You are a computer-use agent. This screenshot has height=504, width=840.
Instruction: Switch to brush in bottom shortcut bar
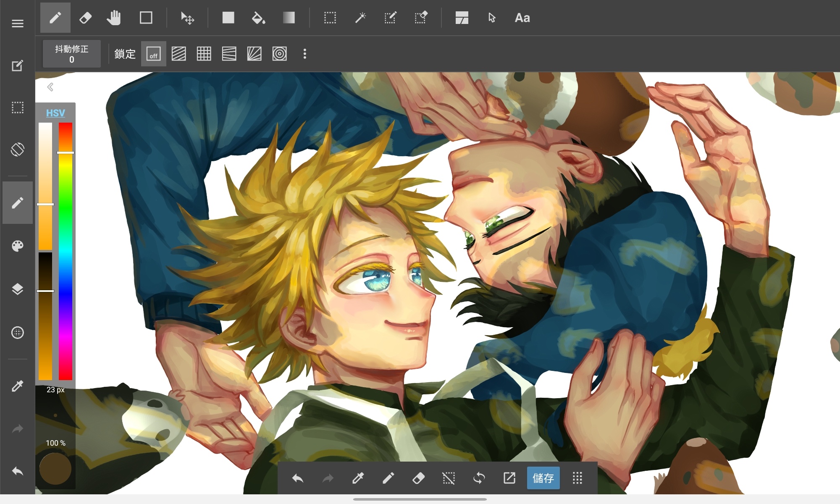point(388,478)
